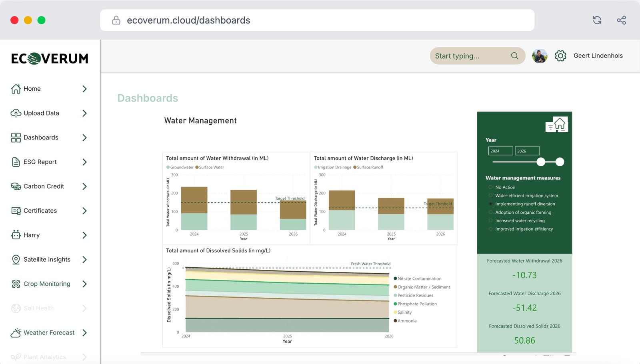
Task: Open the user profile avatar
Action: click(540, 56)
